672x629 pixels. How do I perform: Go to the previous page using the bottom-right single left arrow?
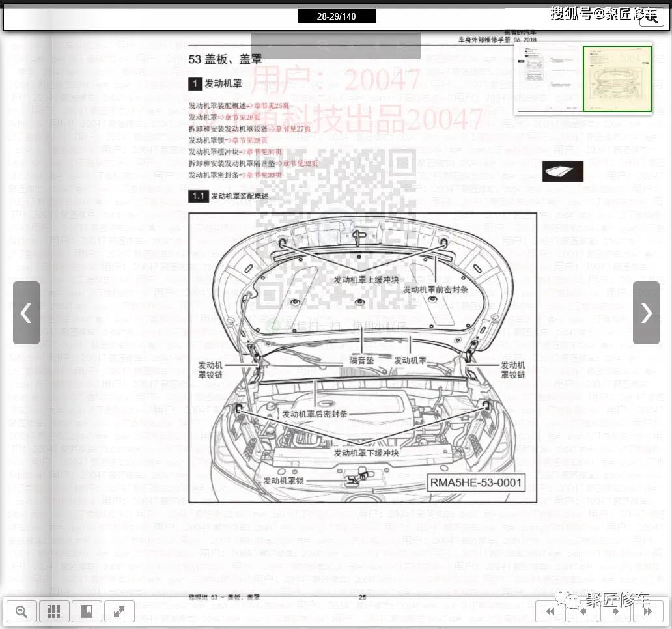coord(582,611)
